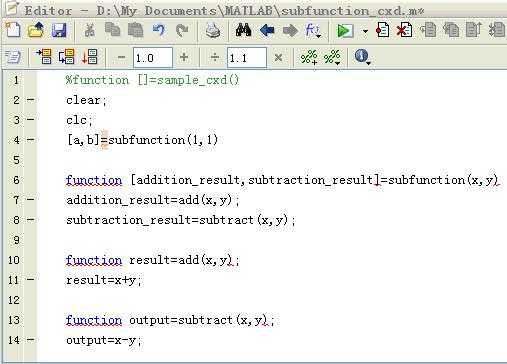Click line number 9 in the gutter
The height and width of the screenshot is (364, 507).
(x=16, y=240)
